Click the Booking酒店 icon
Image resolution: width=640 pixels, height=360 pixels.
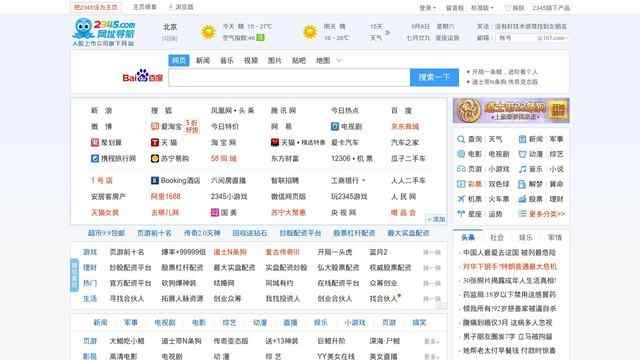pyautogui.click(x=155, y=180)
